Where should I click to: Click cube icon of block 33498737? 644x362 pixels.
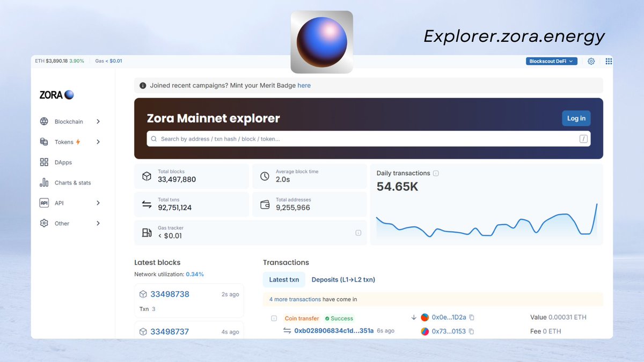point(143,332)
